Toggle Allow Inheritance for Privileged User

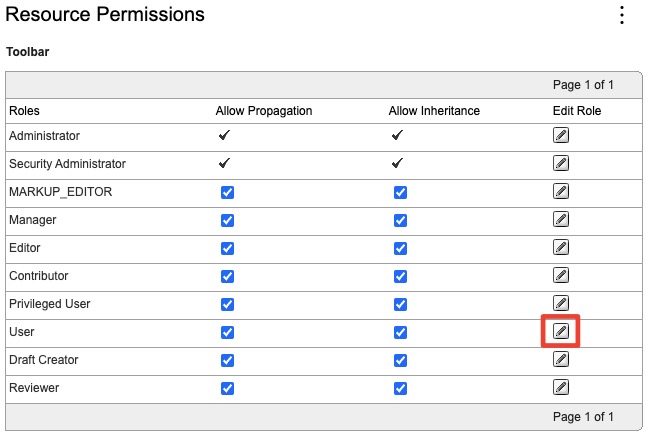(x=400, y=304)
